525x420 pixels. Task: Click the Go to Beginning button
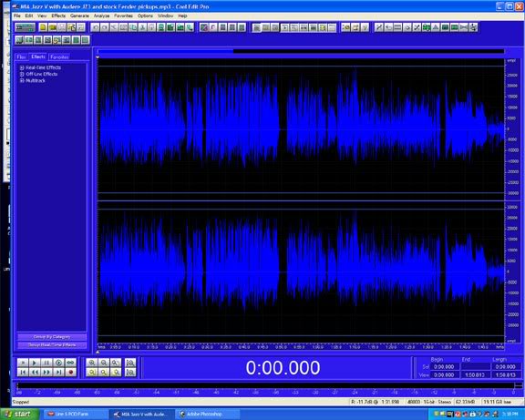coord(23,372)
